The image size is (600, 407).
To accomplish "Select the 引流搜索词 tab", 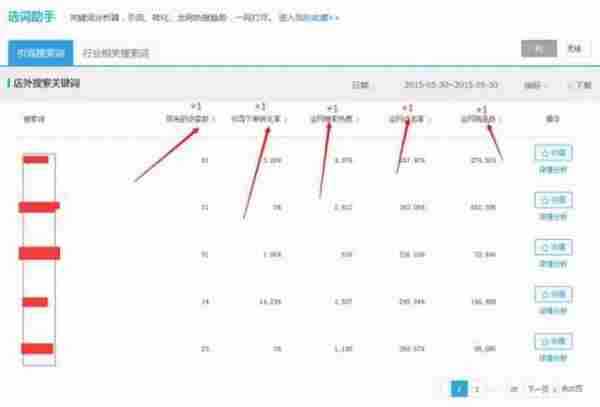I will pos(41,51).
